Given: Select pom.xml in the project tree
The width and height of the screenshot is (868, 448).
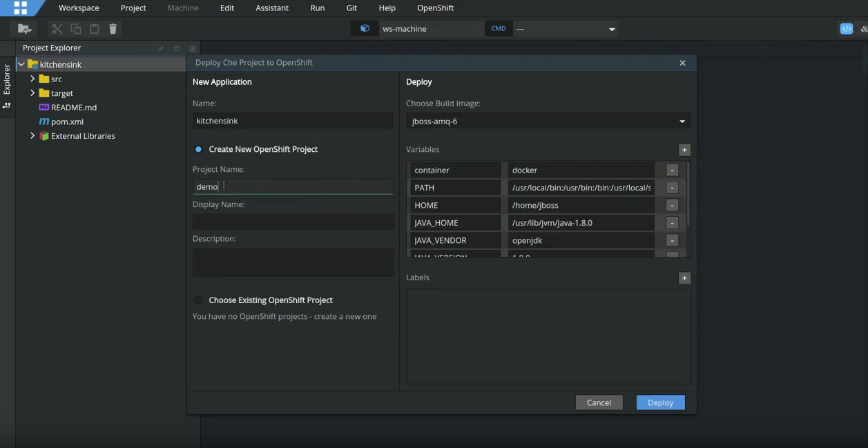Looking at the screenshot, I should 67,121.
